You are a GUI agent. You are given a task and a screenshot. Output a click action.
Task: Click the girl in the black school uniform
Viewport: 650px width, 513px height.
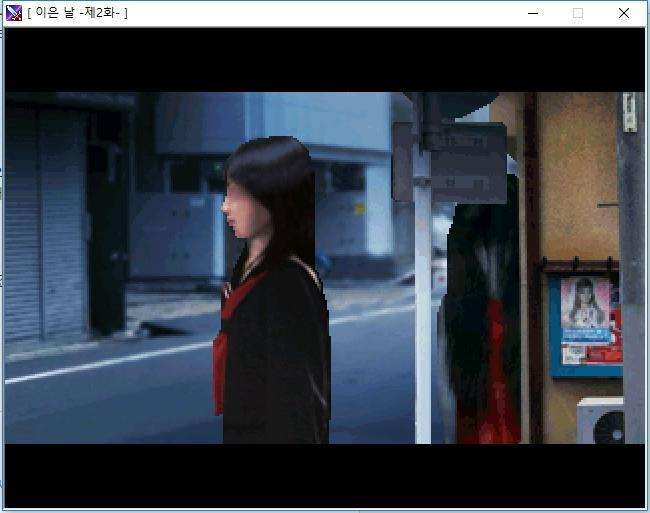pos(272,290)
